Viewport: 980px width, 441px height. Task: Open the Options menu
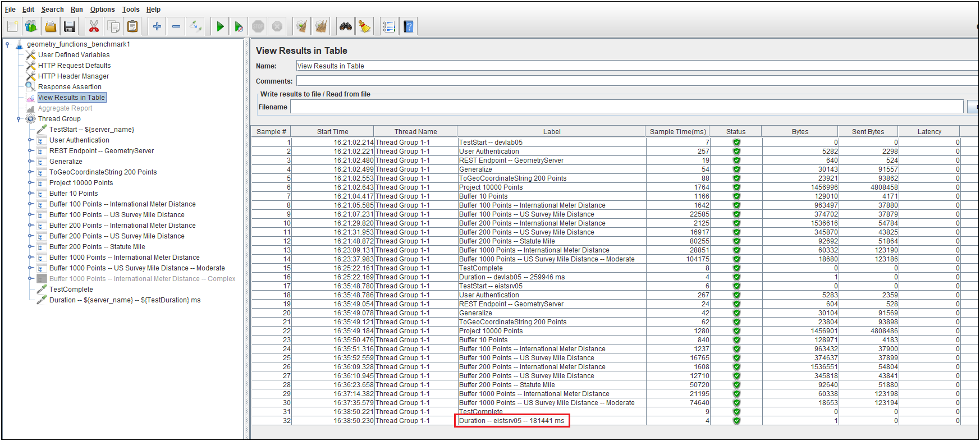click(103, 10)
